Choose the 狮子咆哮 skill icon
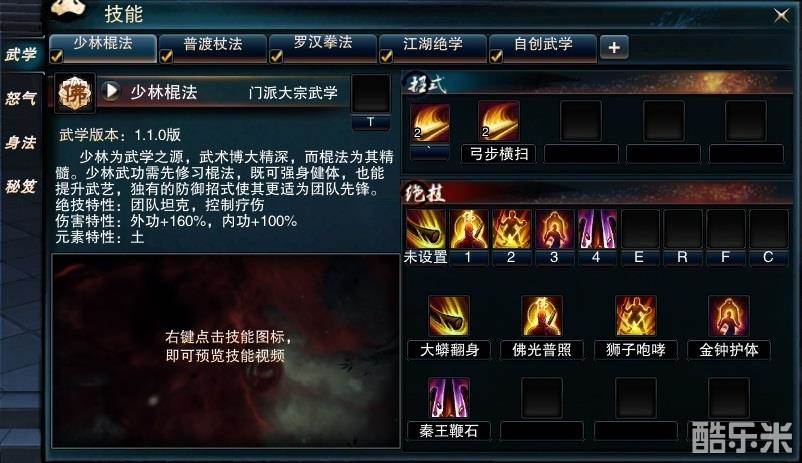The height and width of the screenshot is (463, 802). coord(635,316)
